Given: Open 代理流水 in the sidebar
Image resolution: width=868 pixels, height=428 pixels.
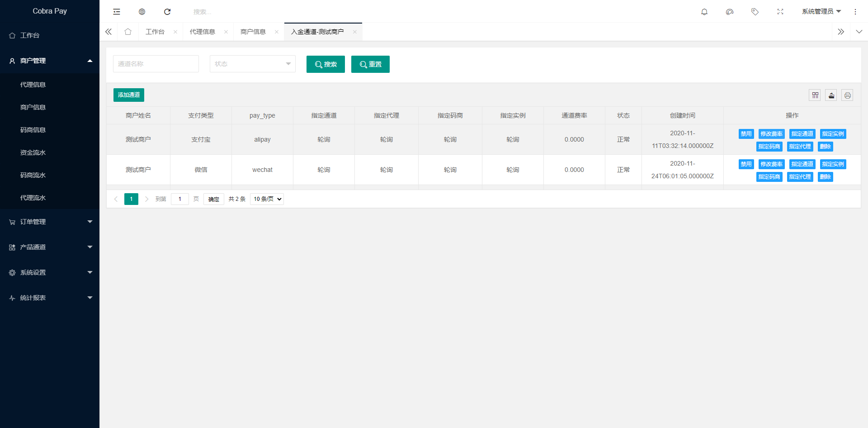Looking at the screenshot, I should (x=50, y=198).
